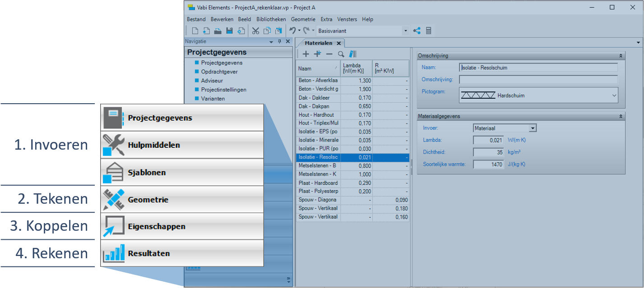Open the Extra menu
The height and width of the screenshot is (288, 644).
point(326,19)
